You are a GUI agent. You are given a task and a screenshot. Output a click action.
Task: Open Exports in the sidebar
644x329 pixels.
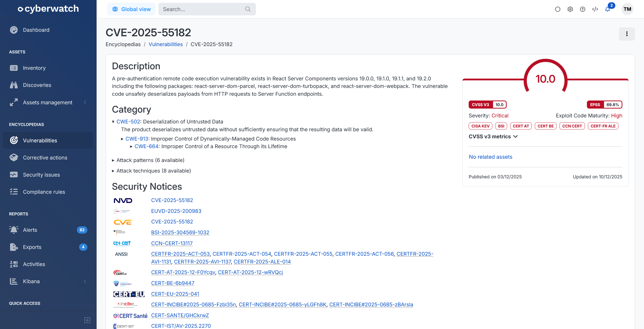(48, 247)
